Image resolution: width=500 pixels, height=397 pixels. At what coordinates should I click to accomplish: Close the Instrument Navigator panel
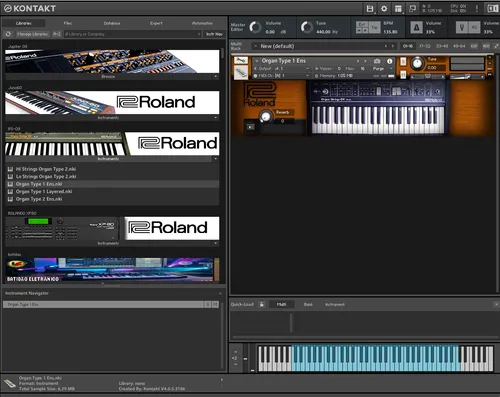tap(220, 293)
